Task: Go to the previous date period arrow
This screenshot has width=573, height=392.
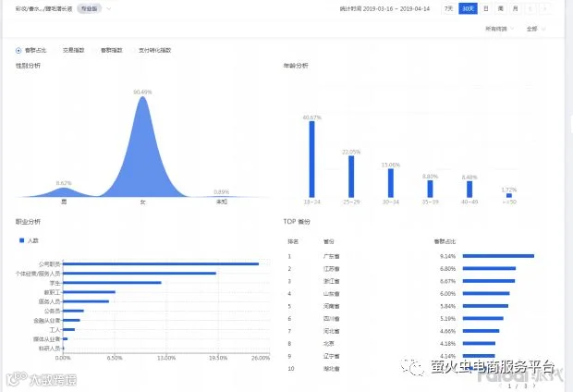Action: pyautogui.click(x=530, y=8)
